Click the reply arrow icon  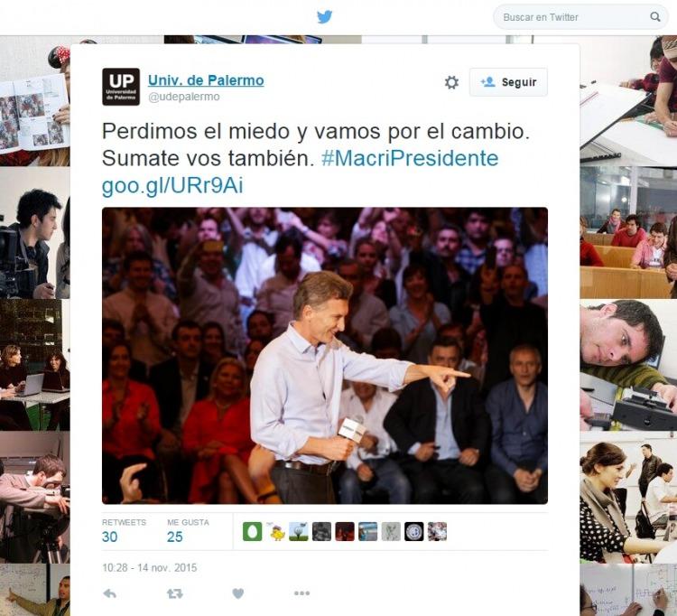tap(109, 593)
